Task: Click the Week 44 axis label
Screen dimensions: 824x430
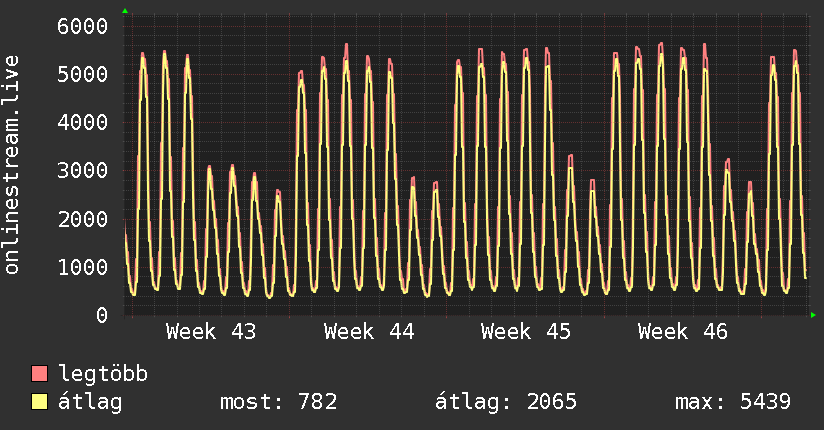Action: [x=369, y=332]
